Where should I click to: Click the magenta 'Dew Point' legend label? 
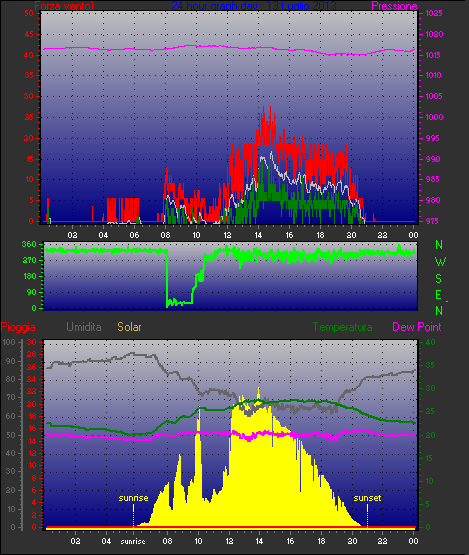tap(417, 327)
